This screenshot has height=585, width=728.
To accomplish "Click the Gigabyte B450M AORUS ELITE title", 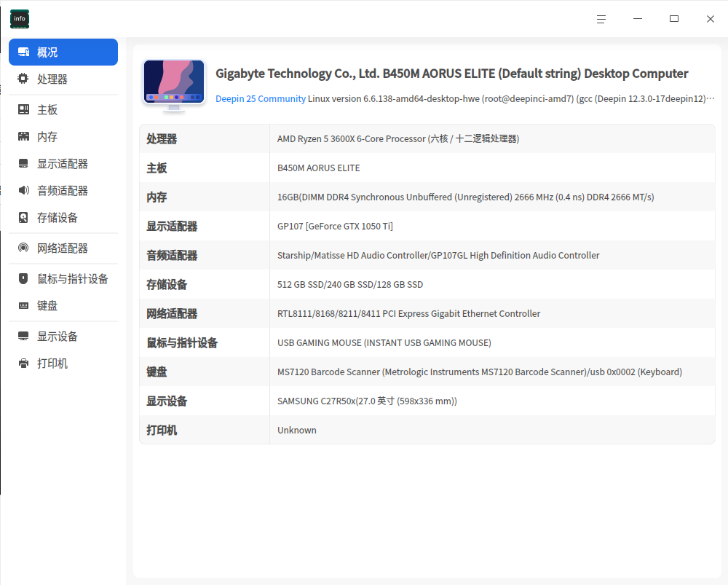I will pyautogui.click(x=452, y=74).
